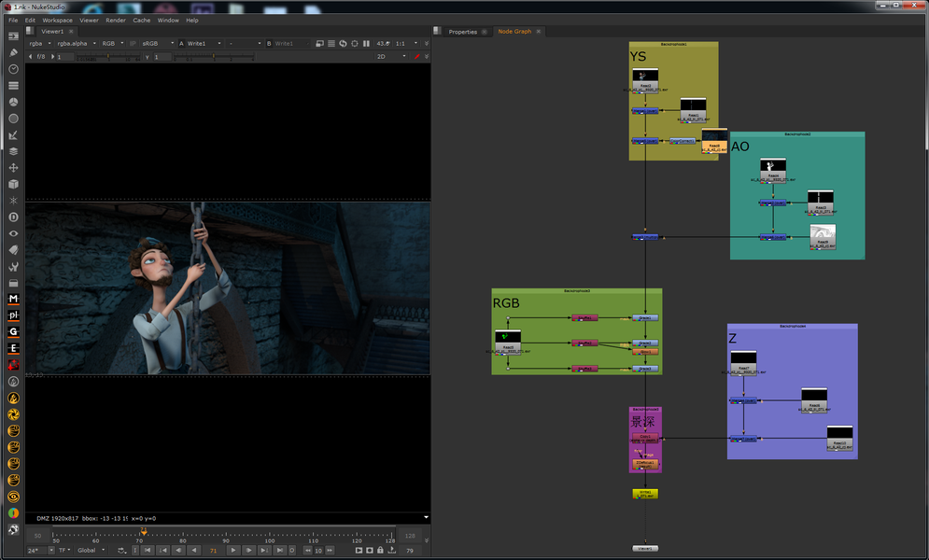
Task: Toggle the viewer pause button
Action: coord(366,43)
